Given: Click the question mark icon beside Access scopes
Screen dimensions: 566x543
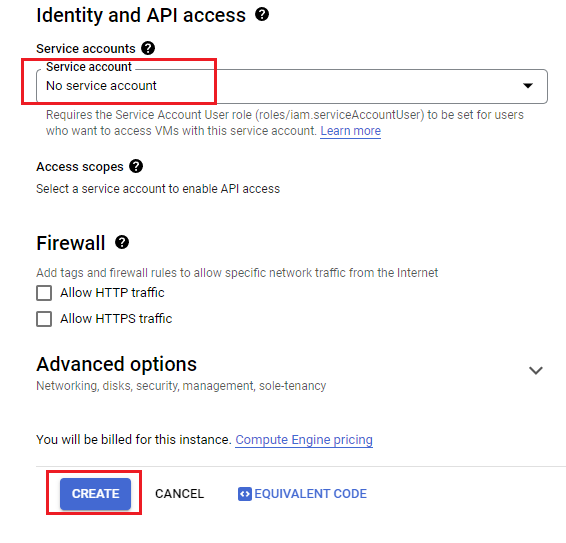Looking at the screenshot, I should [136, 166].
